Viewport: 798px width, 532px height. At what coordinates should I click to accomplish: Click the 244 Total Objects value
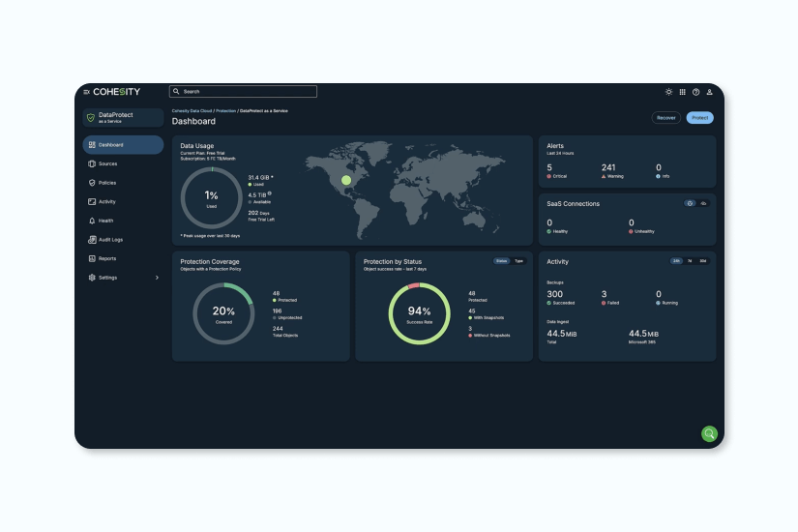(278, 329)
